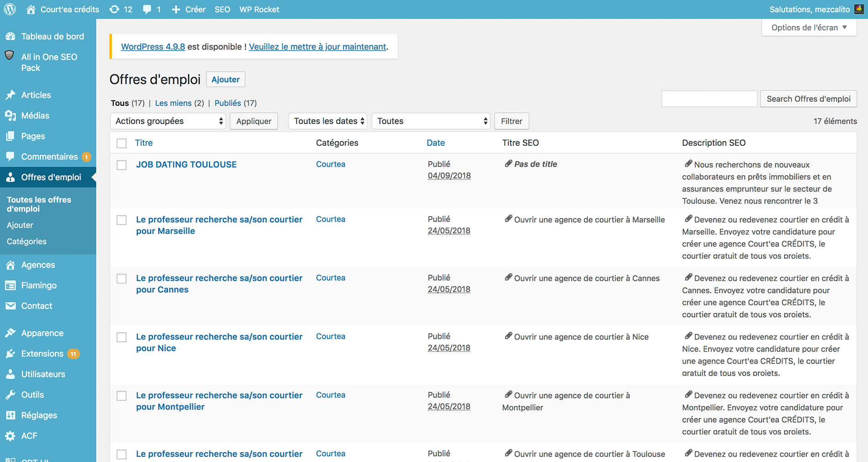Image resolution: width=868 pixels, height=462 pixels.
Task: Click the Médias icon in sidebar
Action: [10, 115]
